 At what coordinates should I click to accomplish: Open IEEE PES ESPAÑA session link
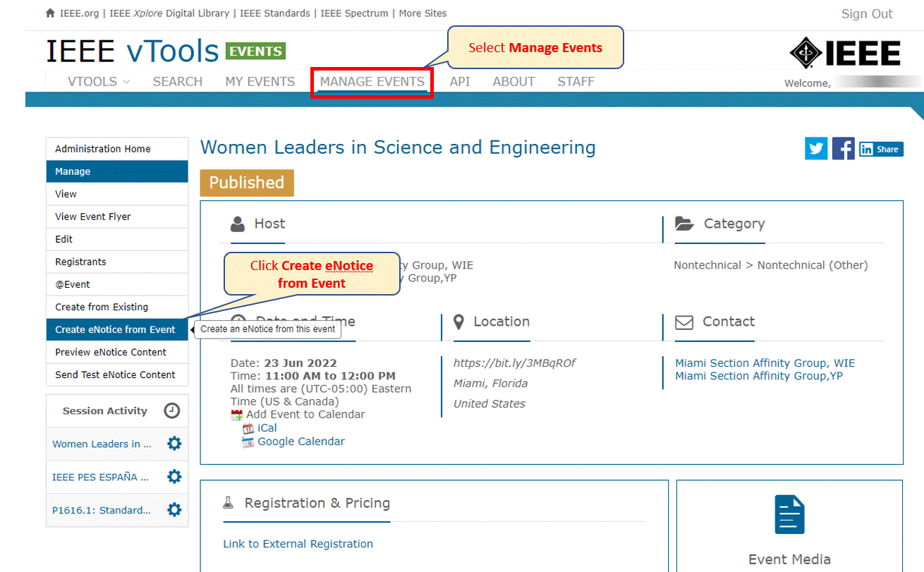100,477
